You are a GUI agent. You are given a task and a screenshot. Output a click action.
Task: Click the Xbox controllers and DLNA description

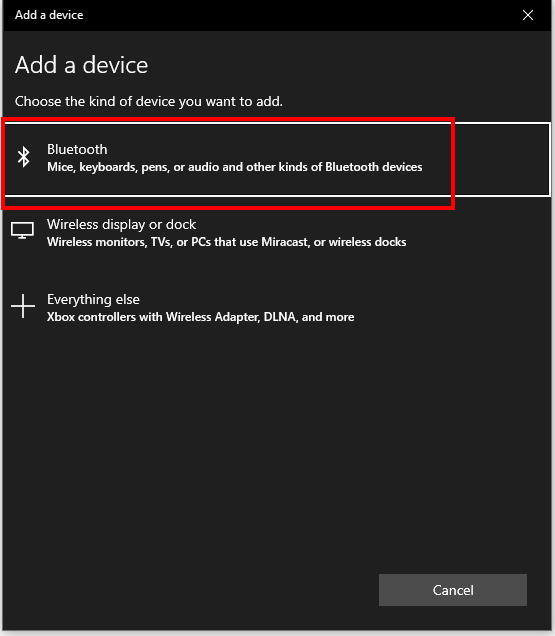tap(200, 317)
